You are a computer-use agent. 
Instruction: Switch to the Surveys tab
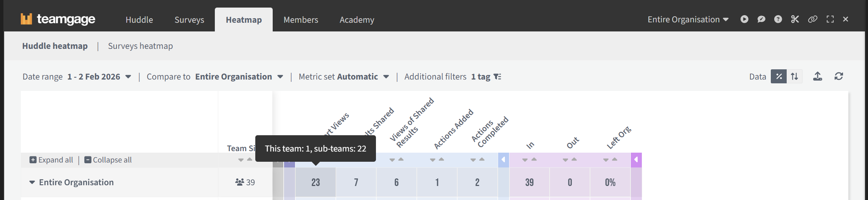189,20
